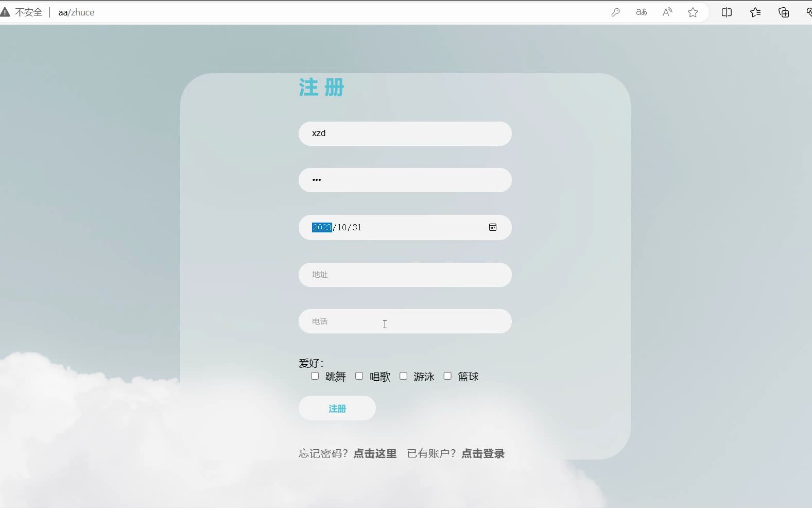Viewport: 812px width, 508px height.
Task: Open the collections icon
Action: [784, 12]
